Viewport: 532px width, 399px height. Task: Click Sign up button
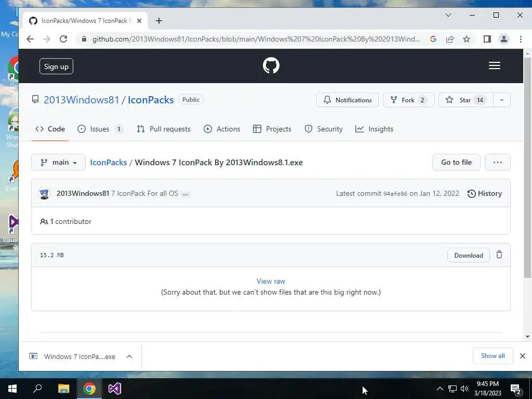coord(56,66)
